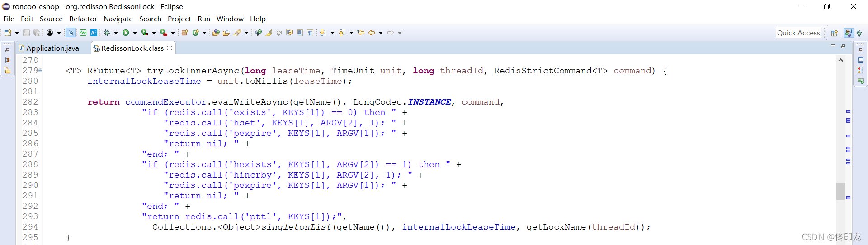Open the Search dropdown arrow
The width and height of the screenshot is (868, 245).
[x=246, y=33]
